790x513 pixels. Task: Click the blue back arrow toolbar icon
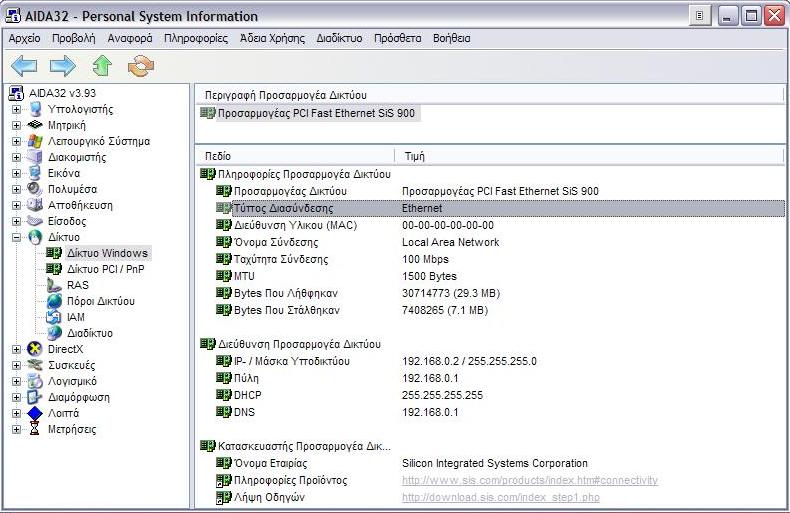pyautogui.click(x=24, y=66)
